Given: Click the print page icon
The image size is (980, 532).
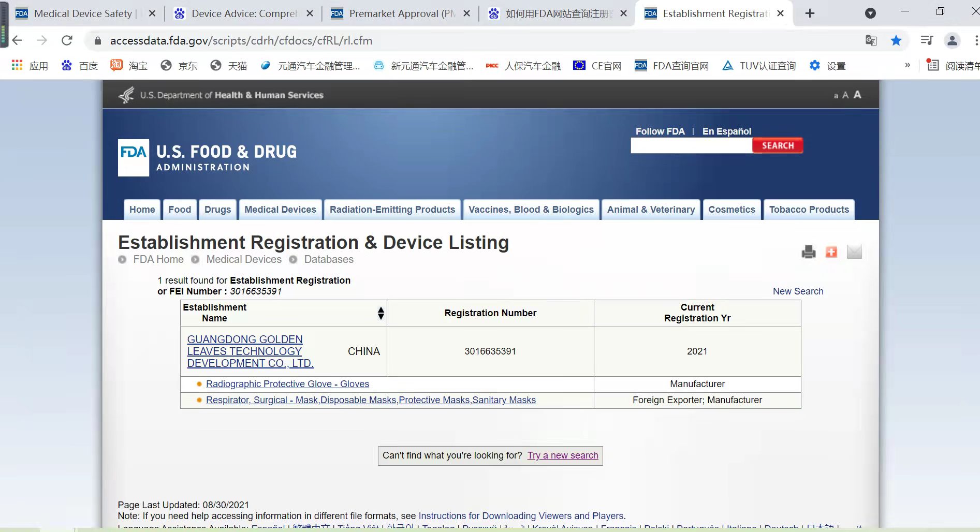Looking at the screenshot, I should point(808,252).
